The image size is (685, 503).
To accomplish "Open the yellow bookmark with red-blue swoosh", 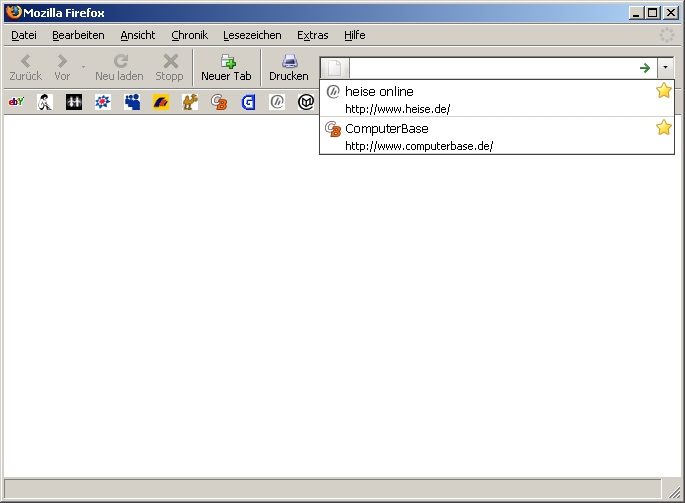I will (x=161, y=102).
